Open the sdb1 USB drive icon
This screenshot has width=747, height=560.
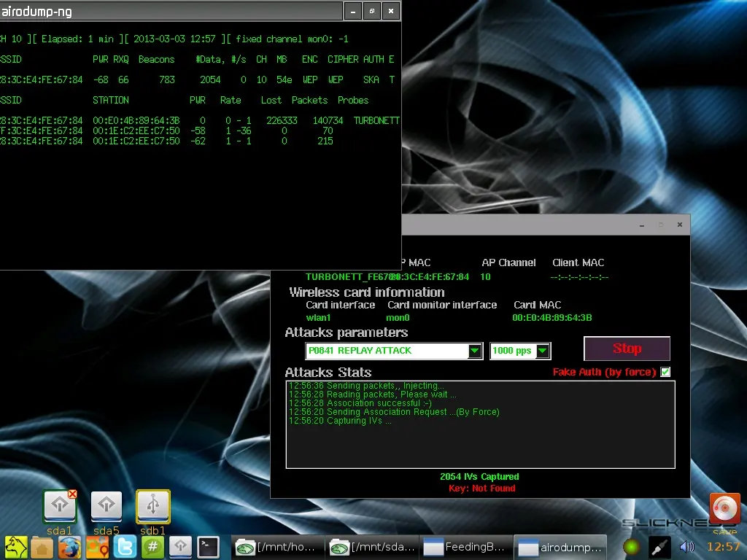click(x=153, y=506)
